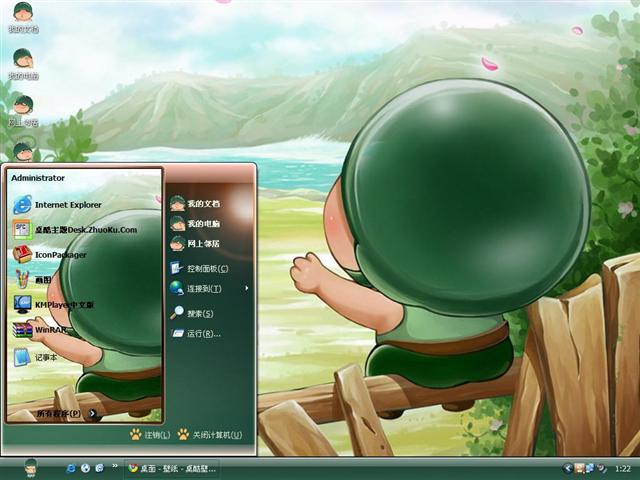Click the orange system tray icon

coord(579,469)
